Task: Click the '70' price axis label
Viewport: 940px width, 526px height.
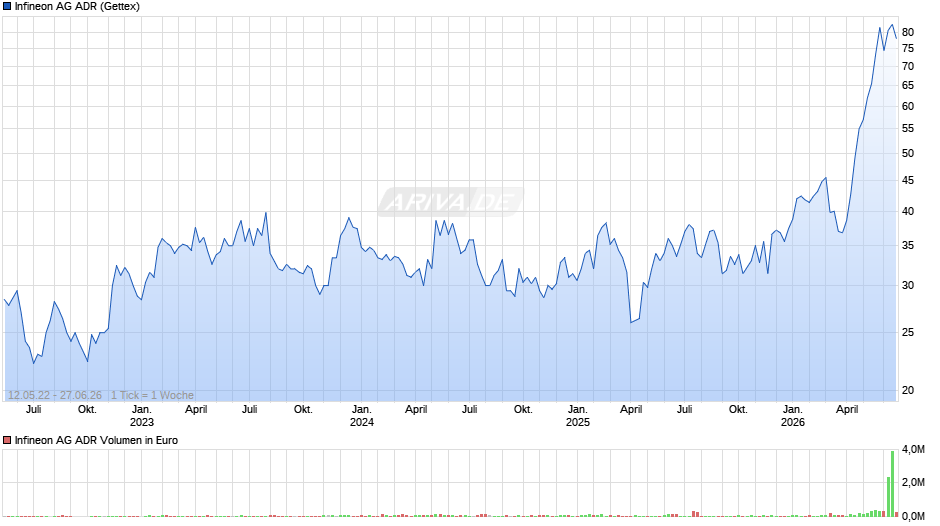Action: [908, 67]
